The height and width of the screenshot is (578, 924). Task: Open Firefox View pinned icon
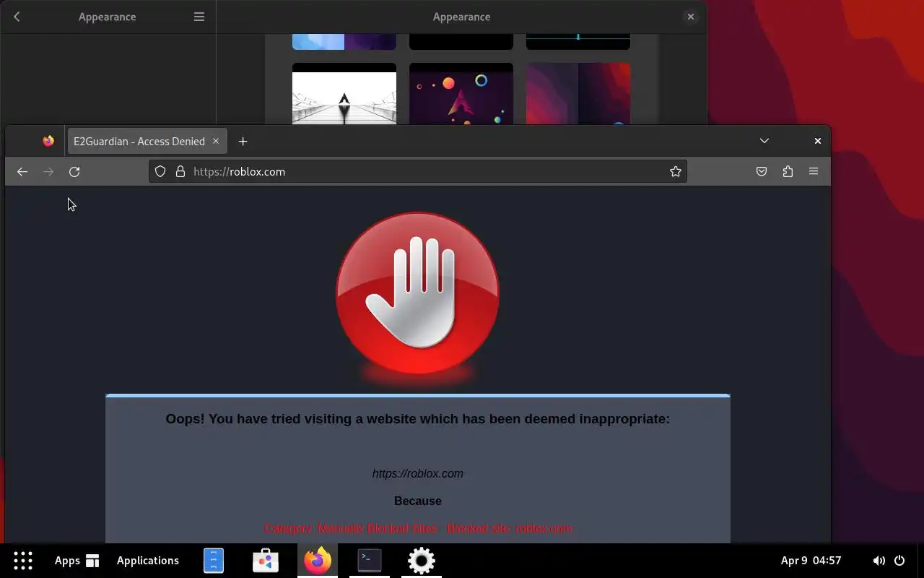(x=48, y=141)
